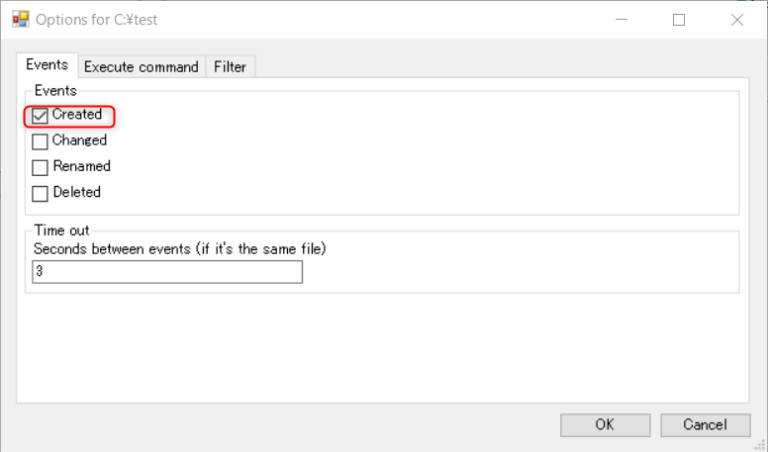The width and height of the screenshot is (768, 452).
Task: Select the Events tab
Action: (47, 65)
